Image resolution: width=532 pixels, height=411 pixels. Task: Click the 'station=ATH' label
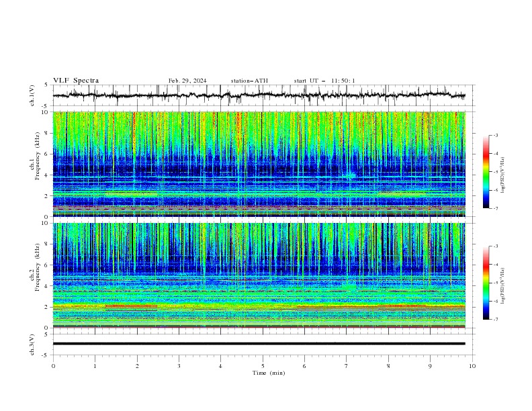(x=249, y=81)
